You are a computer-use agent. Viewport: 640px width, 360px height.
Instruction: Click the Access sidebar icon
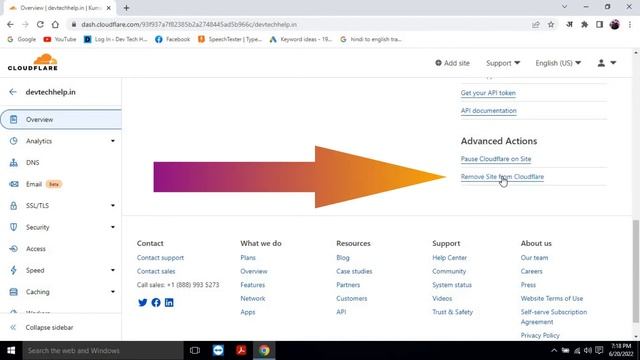tap(13, 249)
